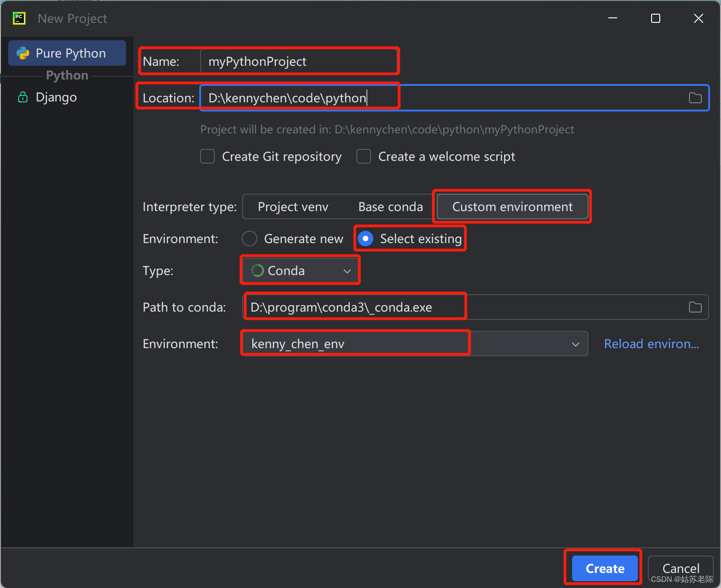Click the 'Type:' label

[158, 271]
